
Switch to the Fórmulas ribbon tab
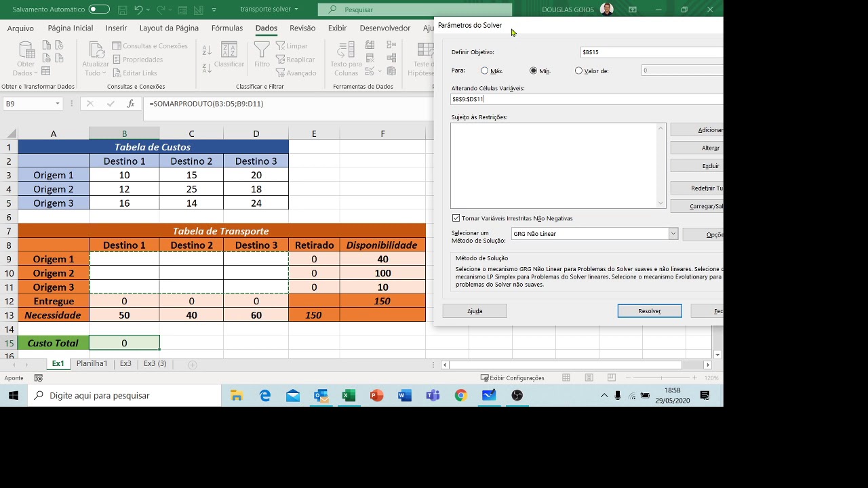point(227,28)
